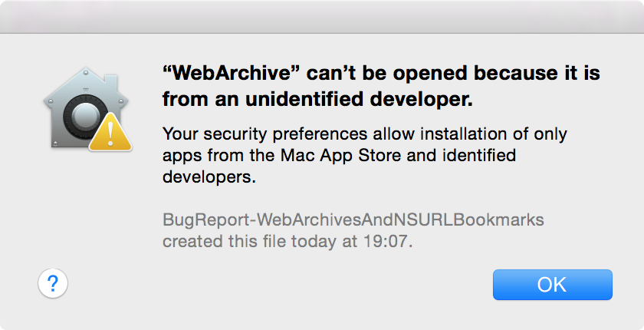Click the "created this file today at 19:07" line
Image resolution: width=644 pixels, height=330 pixels.
click(287, 241)
